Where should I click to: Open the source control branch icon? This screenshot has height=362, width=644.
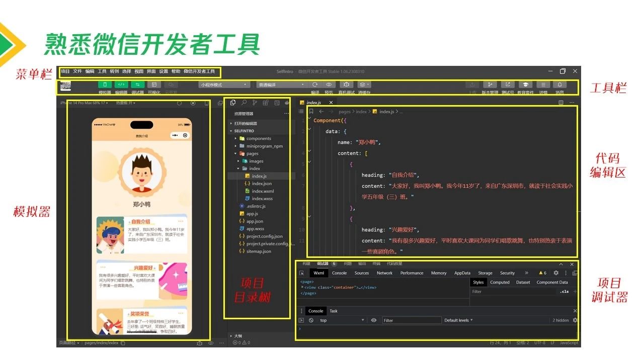point(255,103)
